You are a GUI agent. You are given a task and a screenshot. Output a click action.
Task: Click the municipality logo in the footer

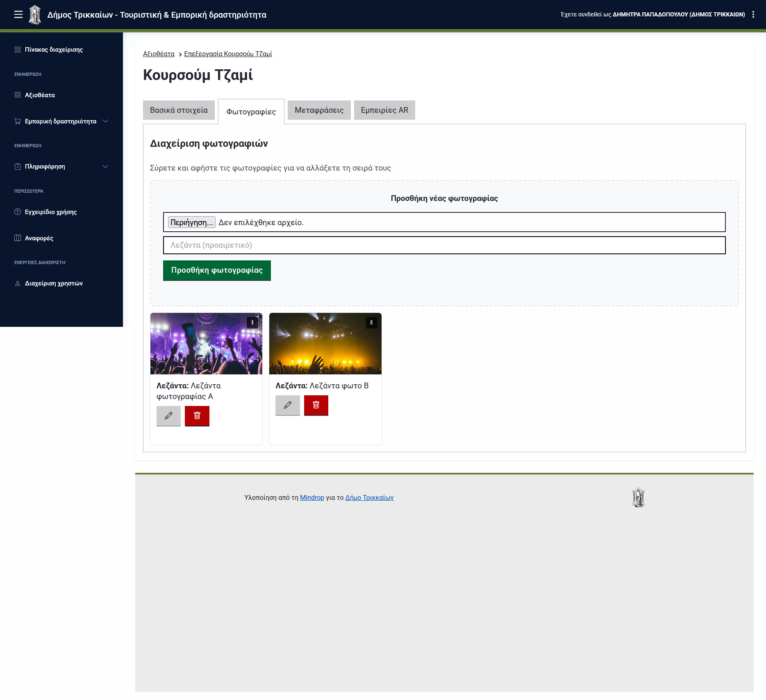pyautogui.click(x=638, y=497)
